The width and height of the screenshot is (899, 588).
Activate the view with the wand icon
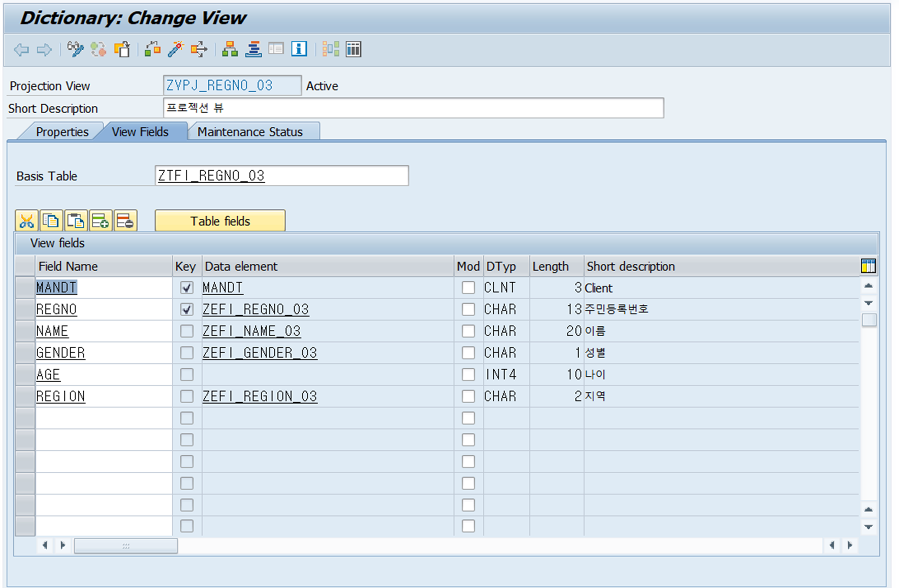[176, 49]
